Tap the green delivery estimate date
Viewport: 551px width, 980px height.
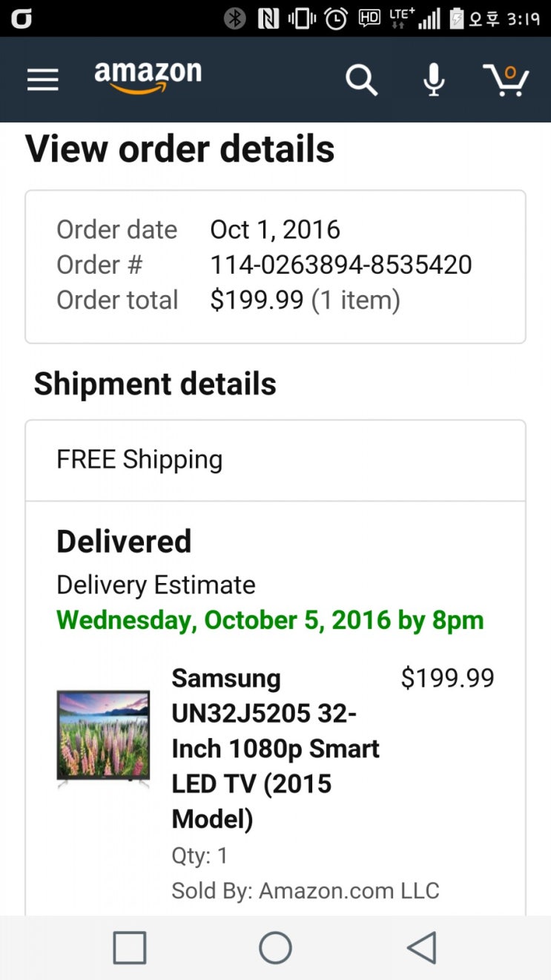[x=270, y=620]
